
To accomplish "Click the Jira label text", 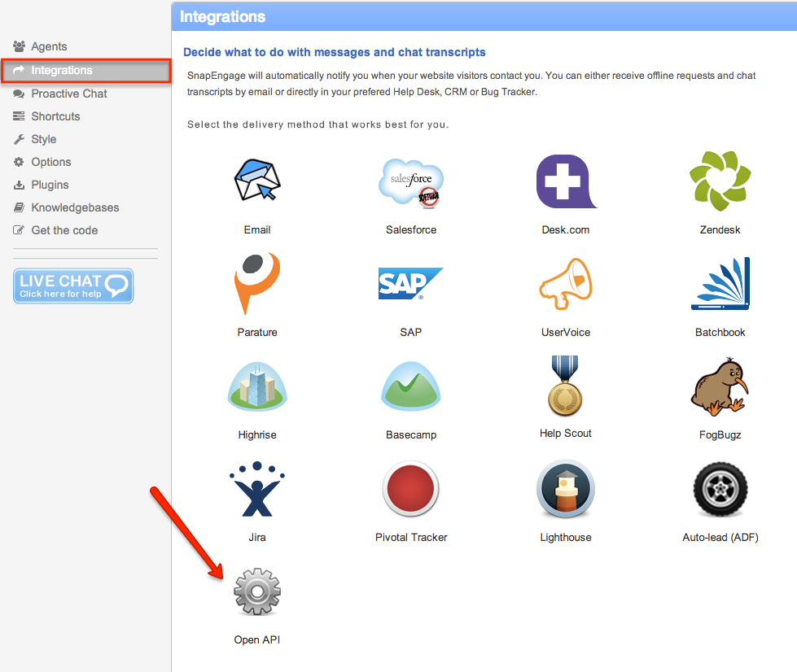I will point(257,537).
